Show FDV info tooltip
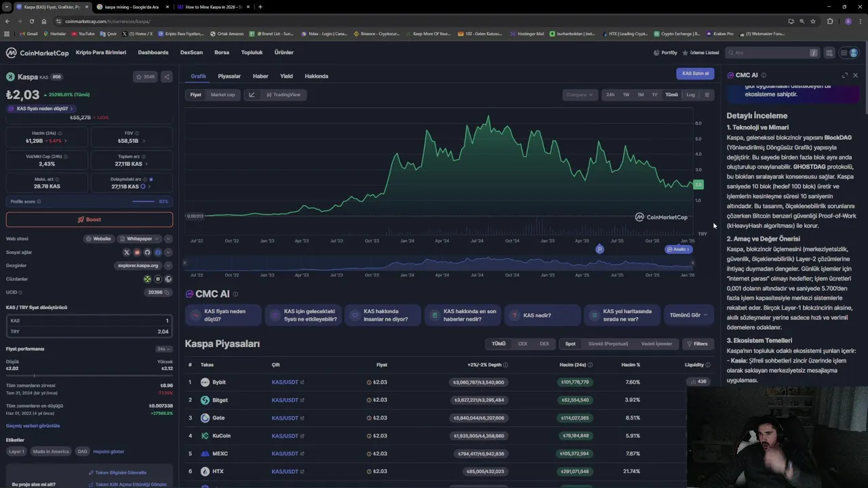The height and width of the screenshot is (488, 868). pyautogui.click(x=136, y=134)
